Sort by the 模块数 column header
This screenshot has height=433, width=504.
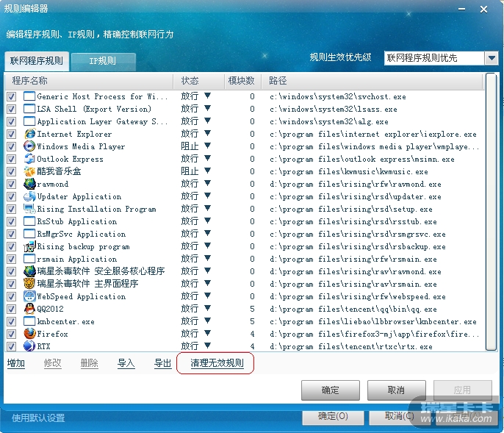point(242,81)
